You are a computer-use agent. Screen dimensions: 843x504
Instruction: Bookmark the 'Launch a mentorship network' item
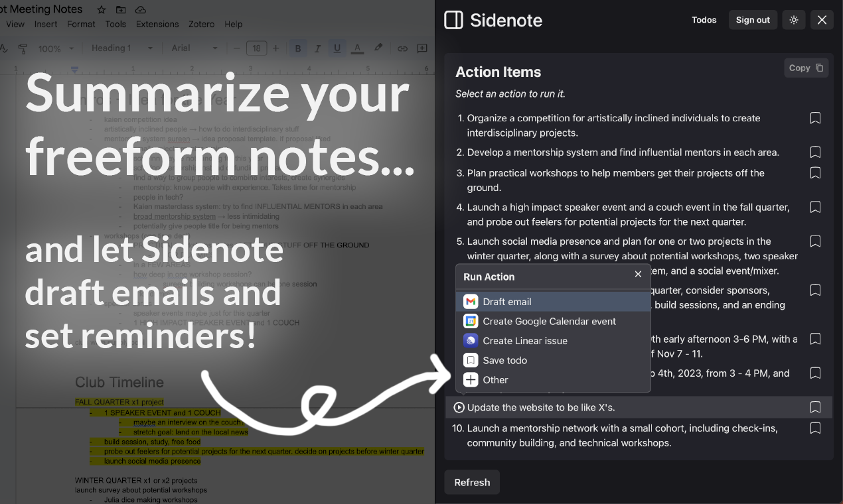(815, 428)
